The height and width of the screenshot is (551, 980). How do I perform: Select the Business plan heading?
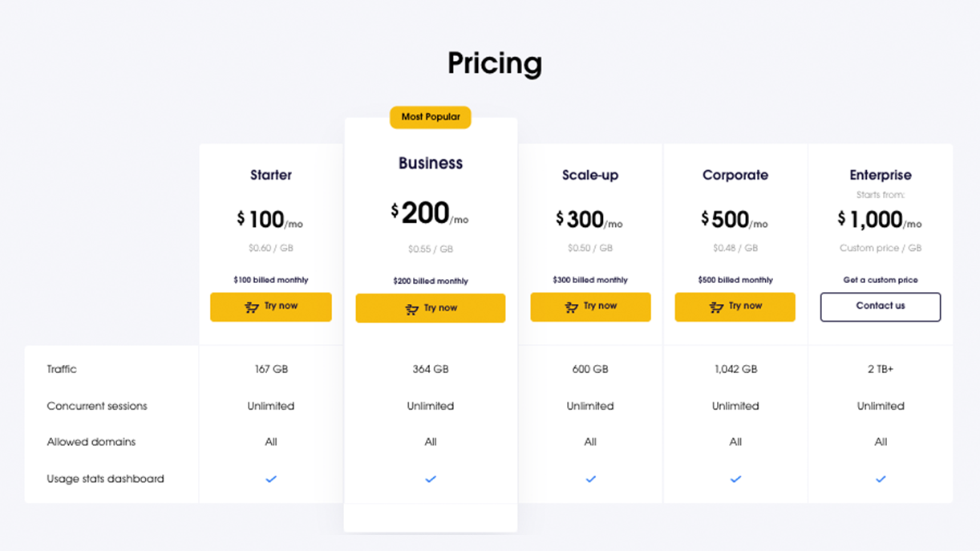tap(431, 164)
